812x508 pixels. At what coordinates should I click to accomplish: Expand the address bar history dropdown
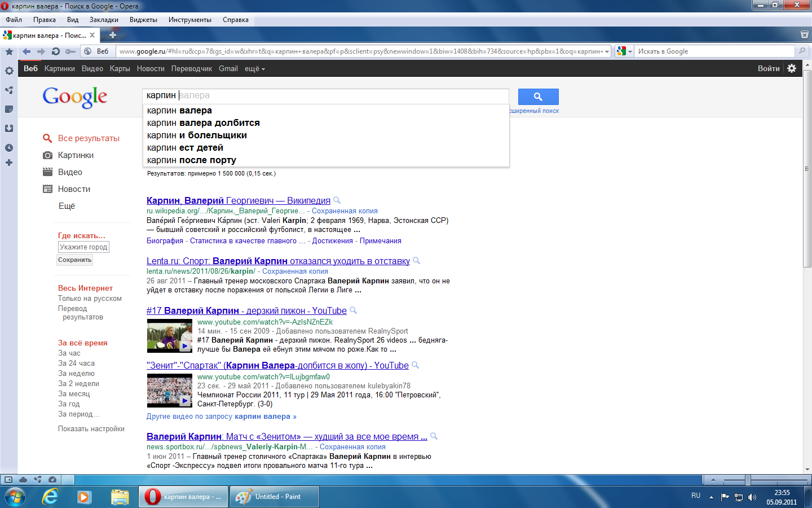607,51
